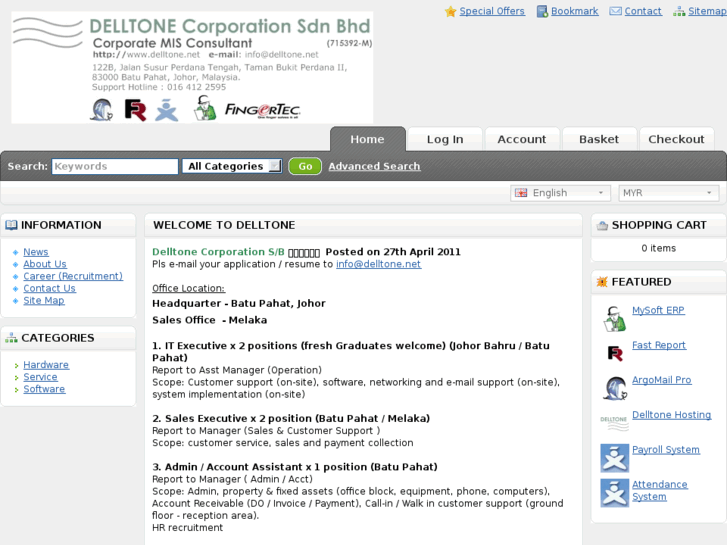The height and width of the screenshot is (545, 727).
Task: Click the green Go search button
Action: 305,166
